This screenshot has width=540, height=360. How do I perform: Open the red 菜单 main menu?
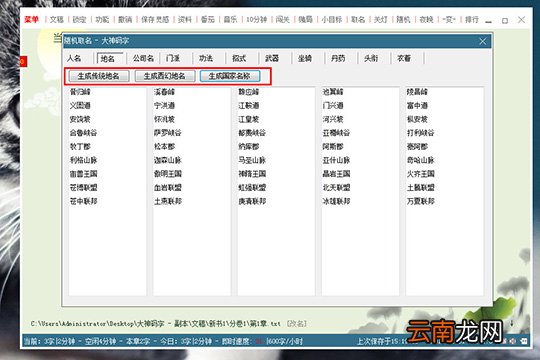pyautogui.click(x=31, y=19)
